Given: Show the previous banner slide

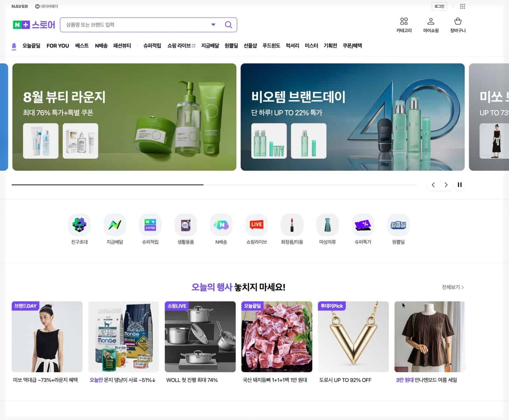Looking at the screenshot, I should [x=433, y=185].
